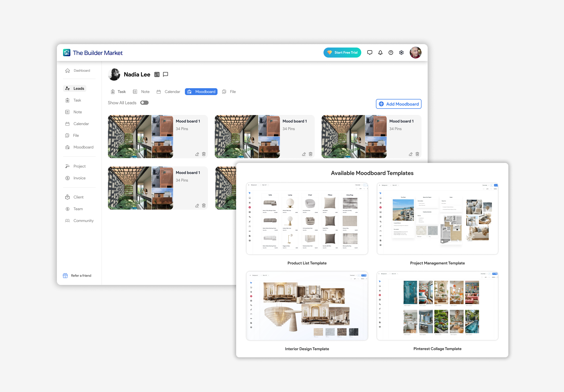Open the Task tab for Nadia Lee
The height and width of the screenshot is (392, 564).
click(x=118, y=92)
